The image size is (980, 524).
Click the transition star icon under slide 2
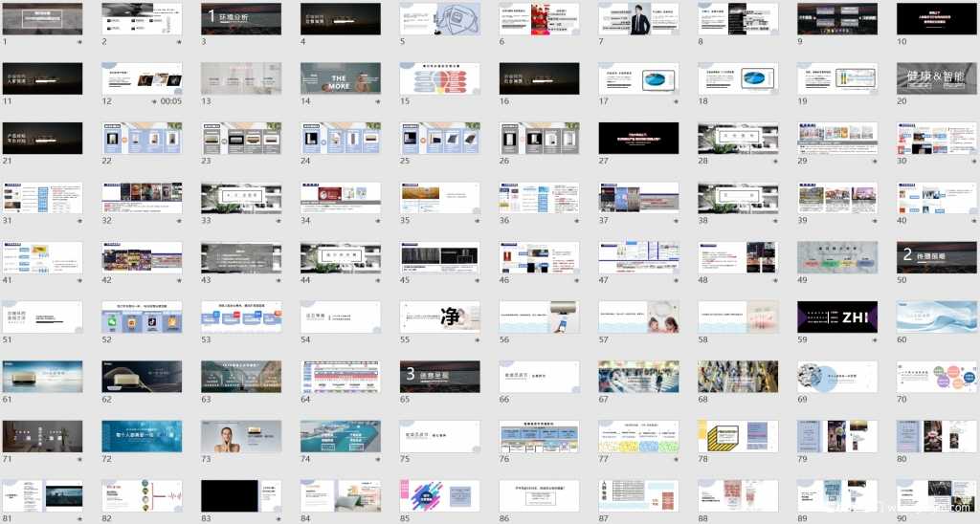[x=178, y=42]
